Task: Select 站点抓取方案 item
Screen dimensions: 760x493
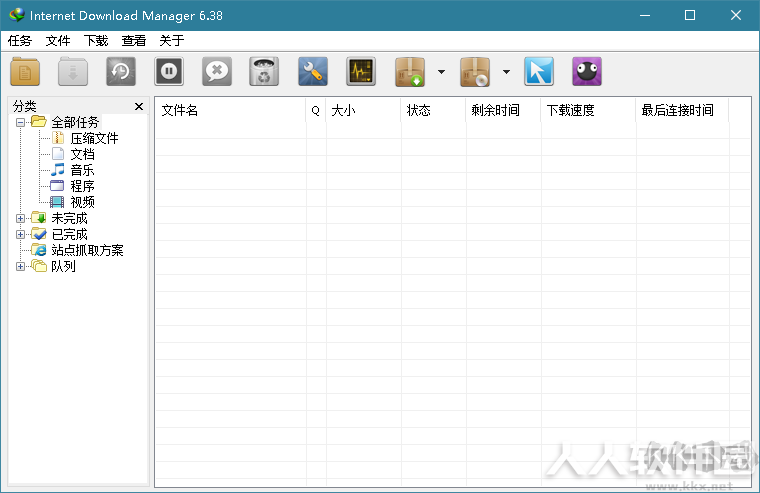Action: [x=87, y=250]
